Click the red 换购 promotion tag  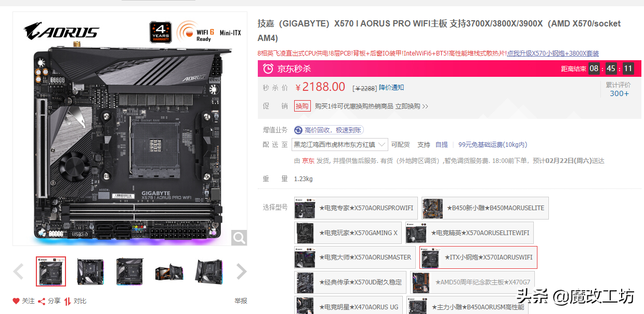(x=302, y=106)
